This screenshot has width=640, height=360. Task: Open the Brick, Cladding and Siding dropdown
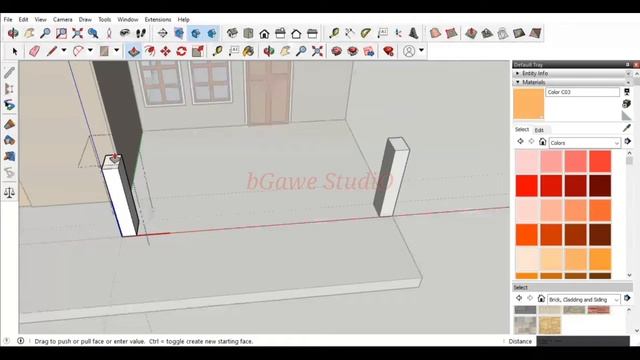click(x=583, y=299)
